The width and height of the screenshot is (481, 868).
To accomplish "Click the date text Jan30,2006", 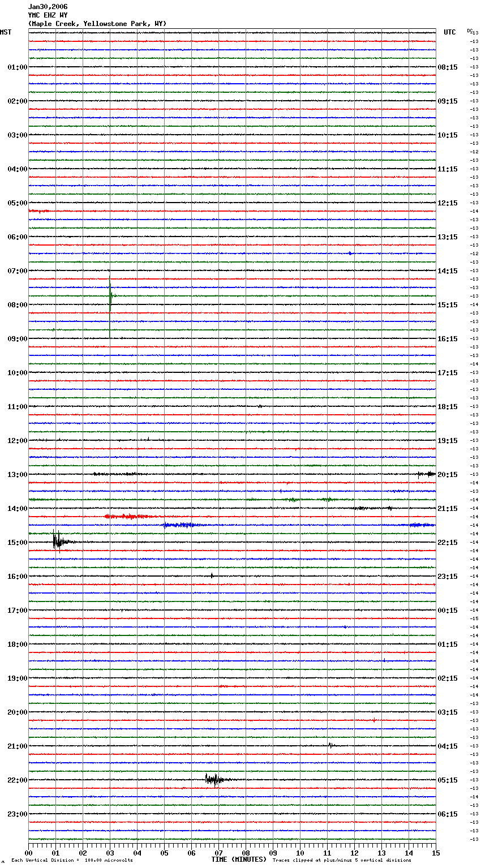I will (x=48, y=7).
